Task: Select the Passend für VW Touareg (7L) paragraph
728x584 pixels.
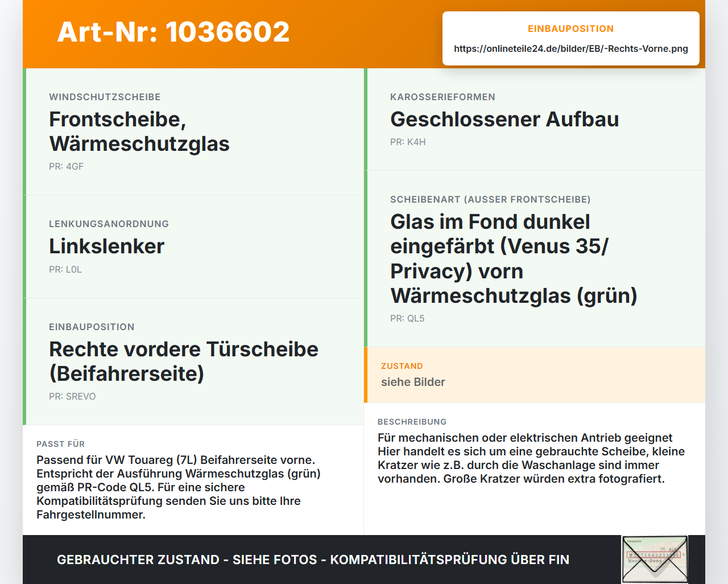Action: click(179, 487)
